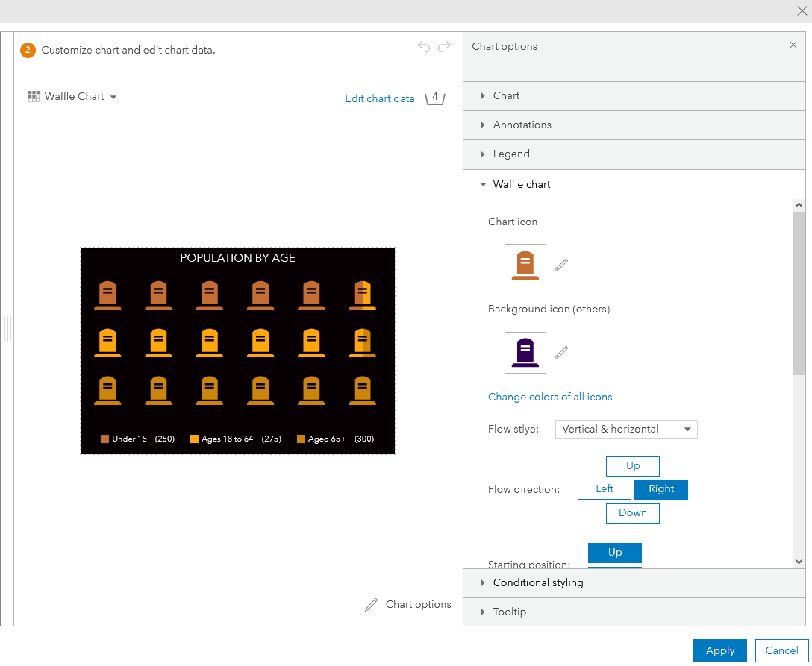Click the options panel scrollbar thumb

click(x=799, y=293)
